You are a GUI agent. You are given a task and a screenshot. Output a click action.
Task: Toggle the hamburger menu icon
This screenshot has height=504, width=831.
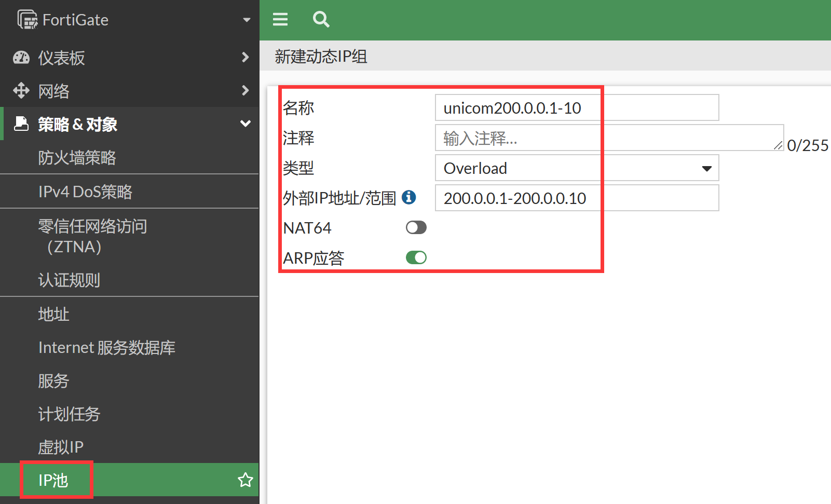(280, 20)
